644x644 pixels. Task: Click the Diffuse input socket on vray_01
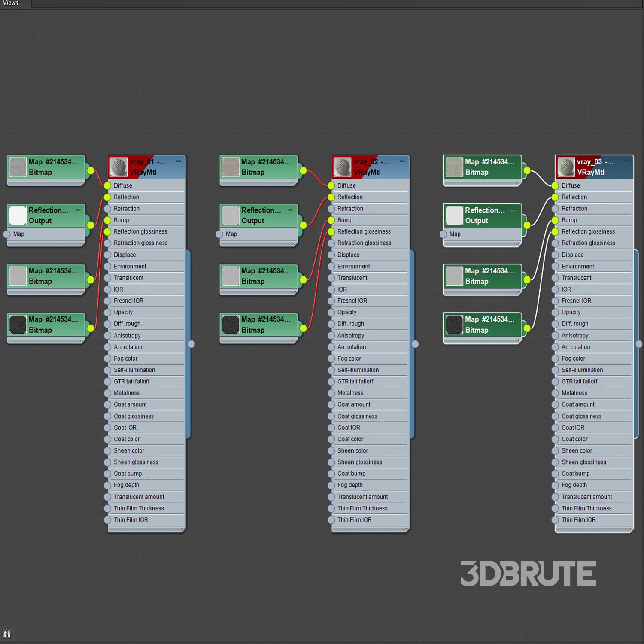pyautogui.click(x=107, y=186)
